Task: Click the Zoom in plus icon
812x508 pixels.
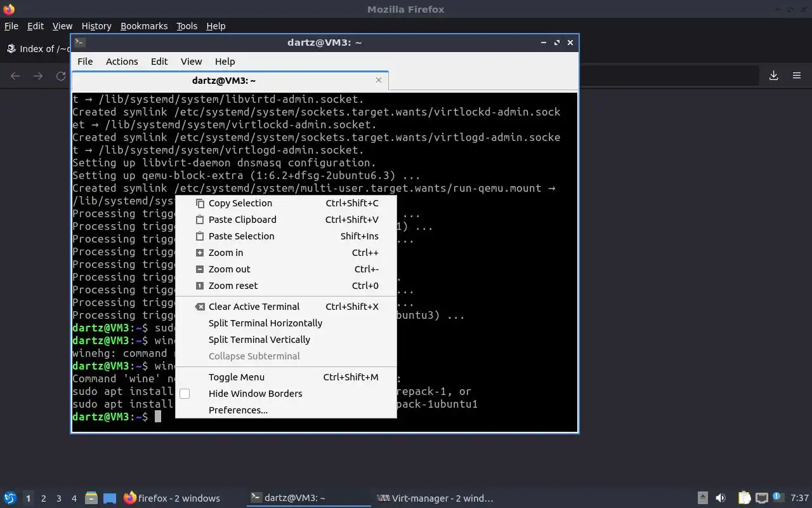Action: click(x=200, y=253)
